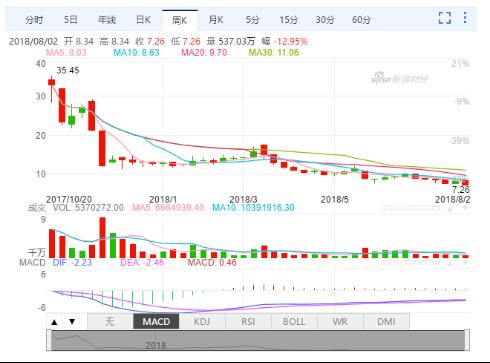Switch to the 月K tab
Viewport: 490px width, 363px height.
click(x=216, y=20)
